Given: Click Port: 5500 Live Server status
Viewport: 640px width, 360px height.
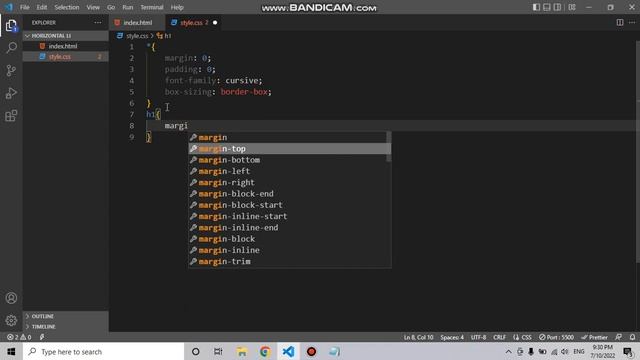Looking at the screenshot, I should (556, 337).
